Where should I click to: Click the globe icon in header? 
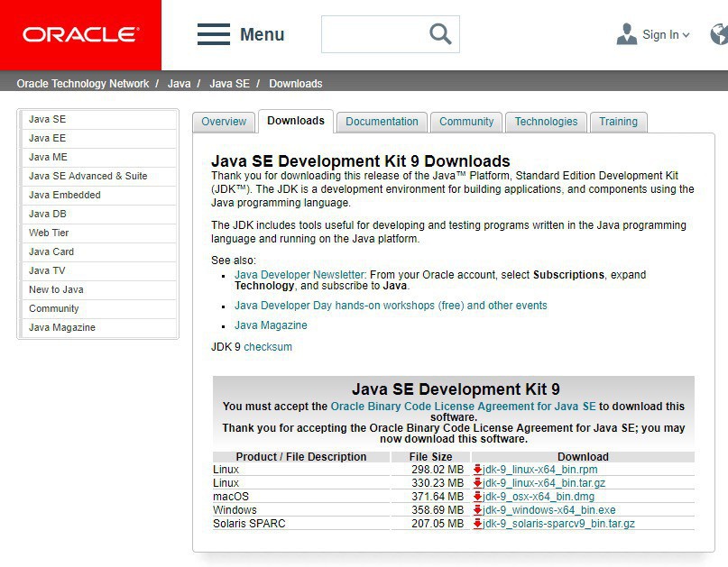coord(720,34)
